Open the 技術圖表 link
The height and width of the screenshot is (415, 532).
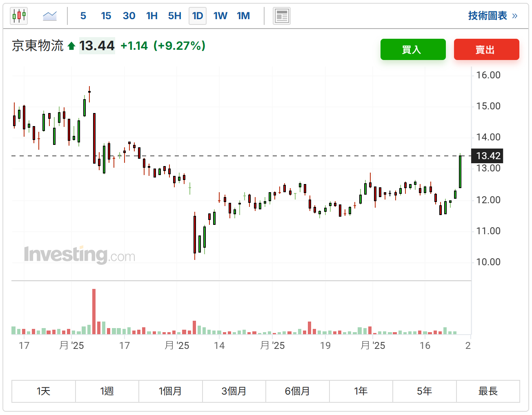(x=493, y=16)
